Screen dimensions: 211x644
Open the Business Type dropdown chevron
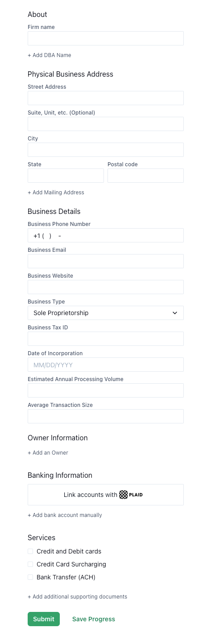175,313
